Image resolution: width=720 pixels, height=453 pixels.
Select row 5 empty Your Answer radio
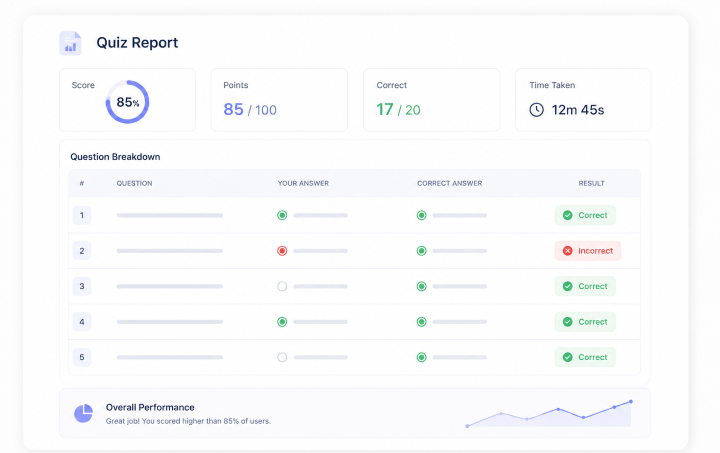pyautogui.click(x=282, y=357)
